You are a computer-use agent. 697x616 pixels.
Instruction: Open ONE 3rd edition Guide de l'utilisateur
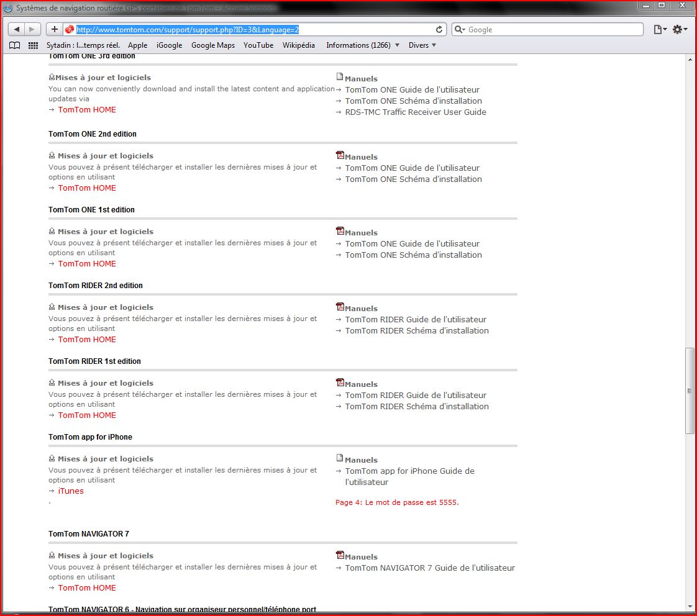(412, 90)
